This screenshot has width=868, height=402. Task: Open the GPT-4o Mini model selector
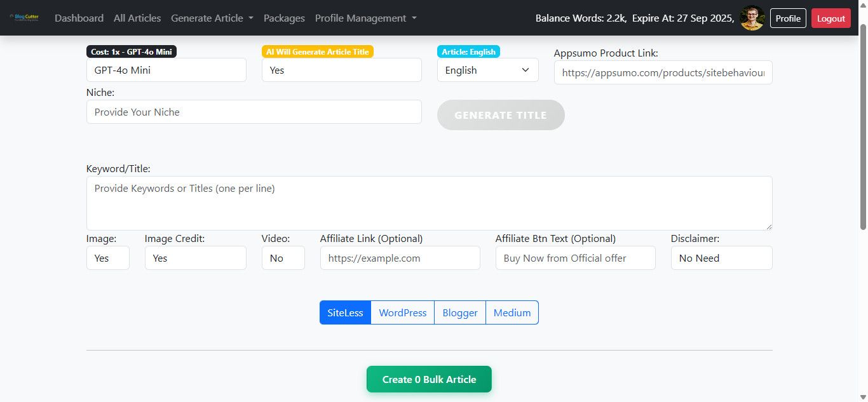point(166,70)
